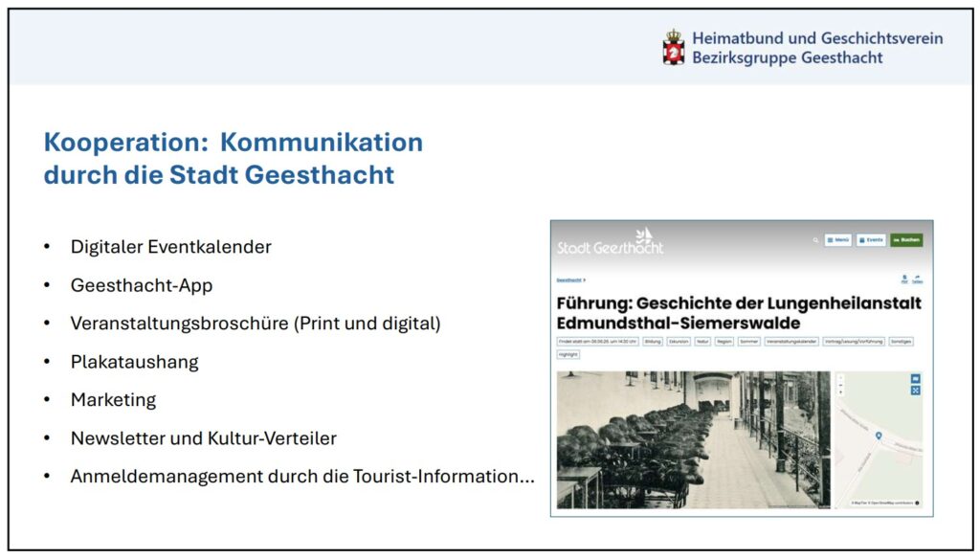Click the Anmeldemanagement durch die Tourist-Information bullet
Image resolution: width=980 pixels, height=559 pixels.
302,477
